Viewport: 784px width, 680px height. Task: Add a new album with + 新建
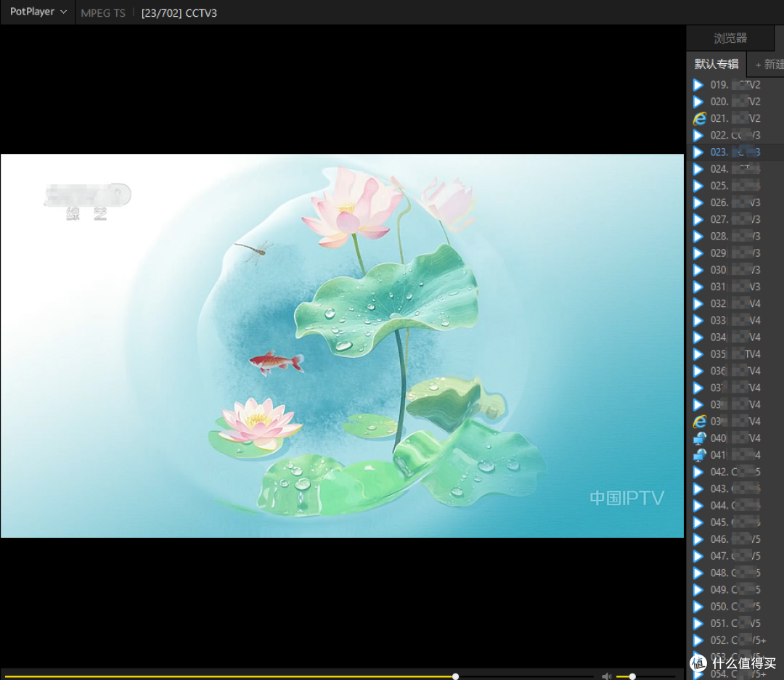(769, 64)
